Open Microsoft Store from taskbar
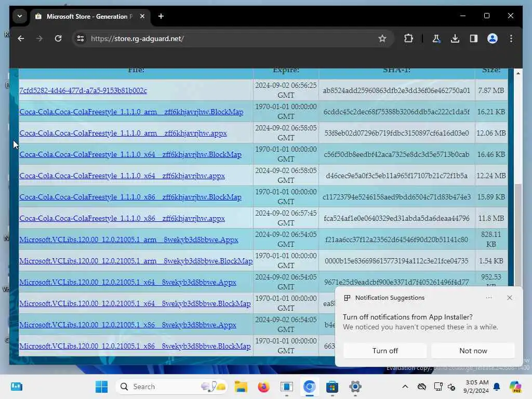 click(x=332, y=387)
